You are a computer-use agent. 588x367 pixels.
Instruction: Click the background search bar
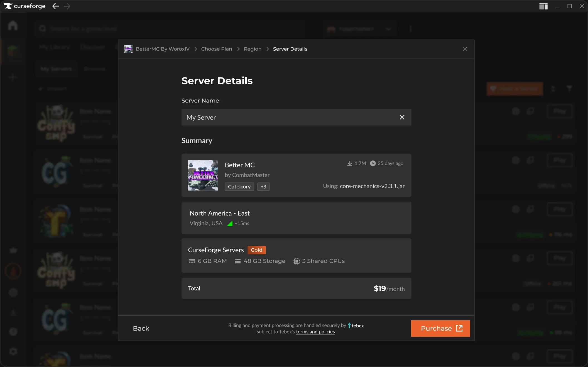170,28
